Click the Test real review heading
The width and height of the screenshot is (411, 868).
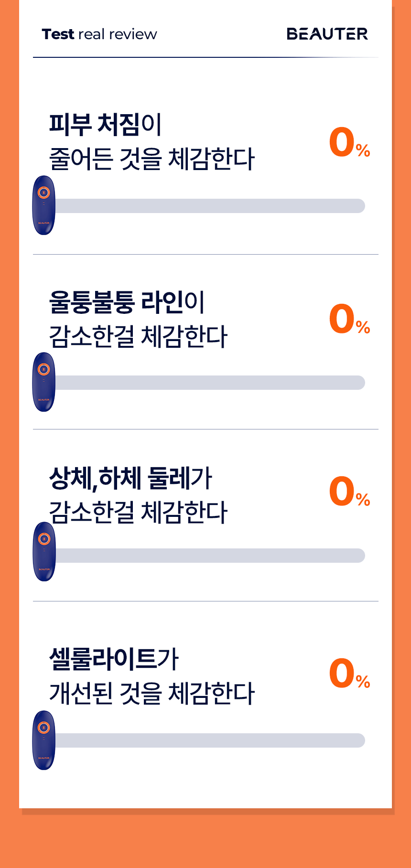(99, 34)
